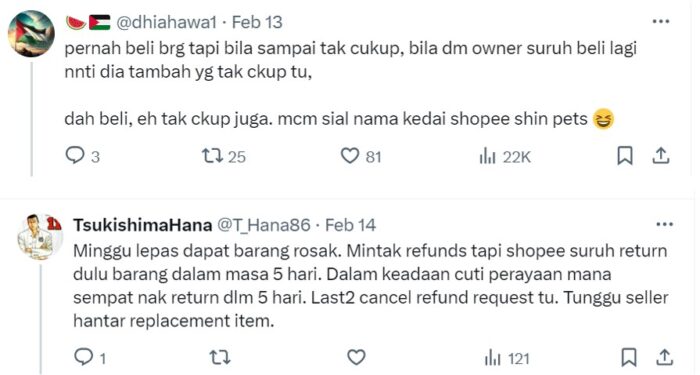
Task: Open the Feb 13 tweet timestamp
Action: [257, 22]
